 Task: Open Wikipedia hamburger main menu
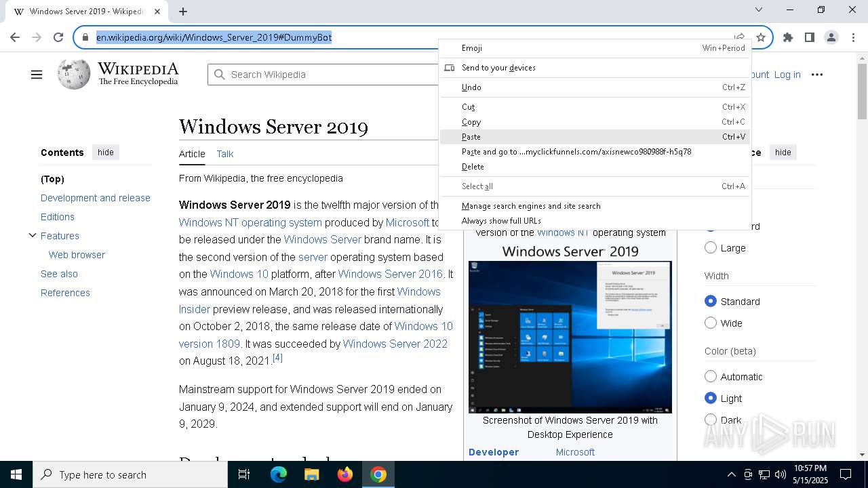click(37, 75)
